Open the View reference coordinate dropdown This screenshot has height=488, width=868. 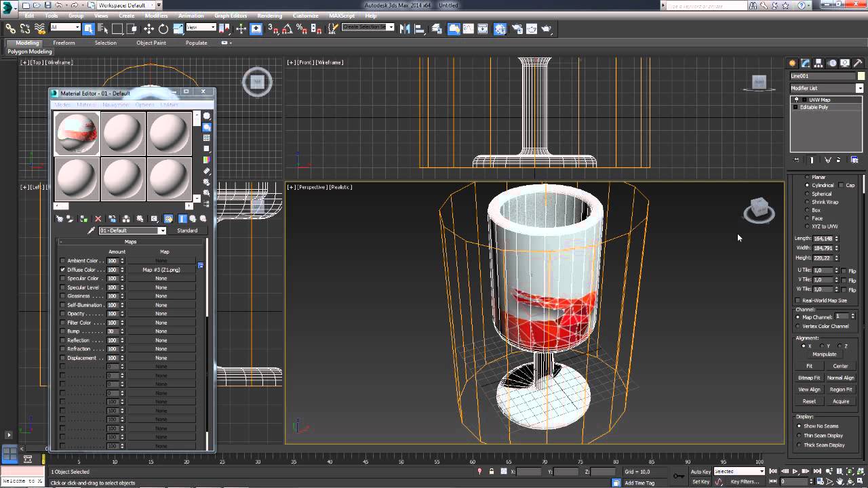(x=201, y=28)
